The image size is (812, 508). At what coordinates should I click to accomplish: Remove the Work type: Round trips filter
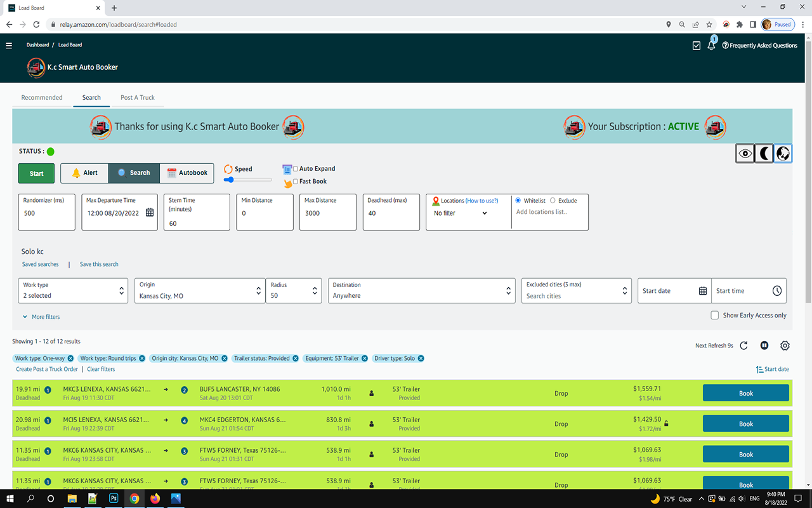(x=142, y=358)
